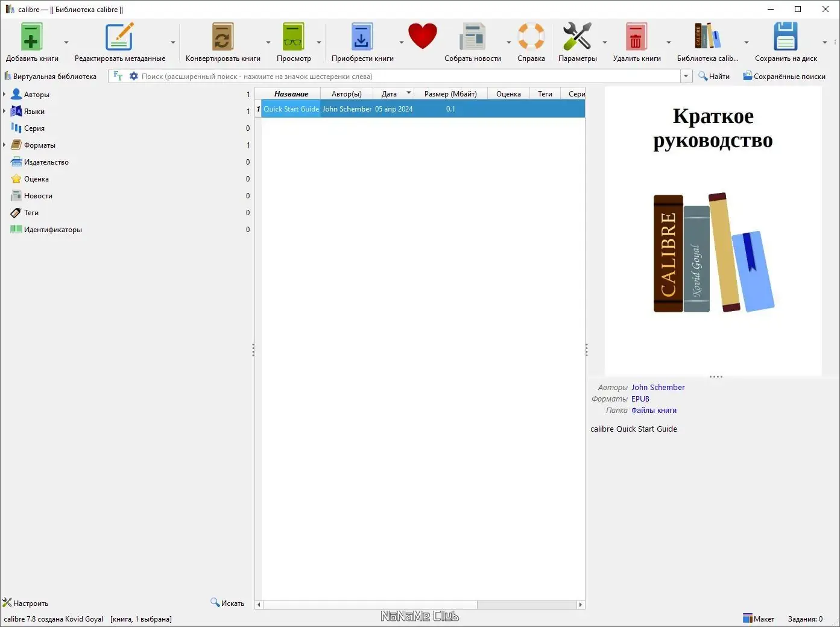The image size is (840, 627).
Task: Open Справка lifebuoy icon
Action: click(x=531, y=37)
